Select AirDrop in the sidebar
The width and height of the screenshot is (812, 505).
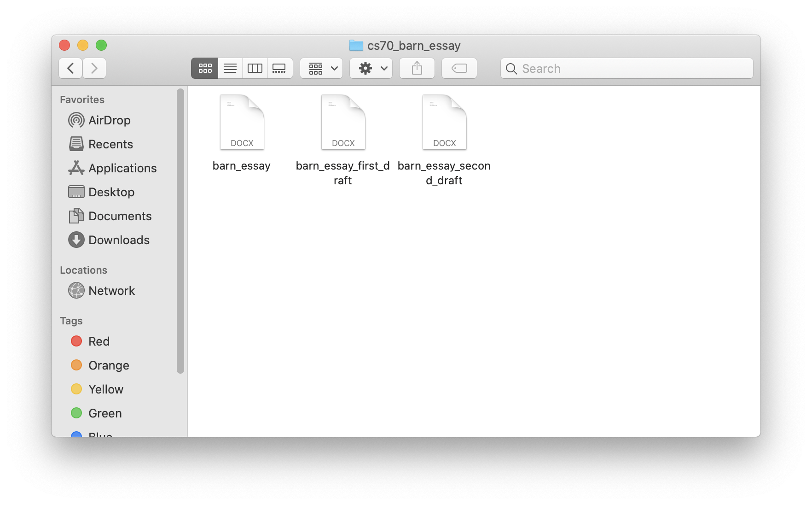[109, 120]
